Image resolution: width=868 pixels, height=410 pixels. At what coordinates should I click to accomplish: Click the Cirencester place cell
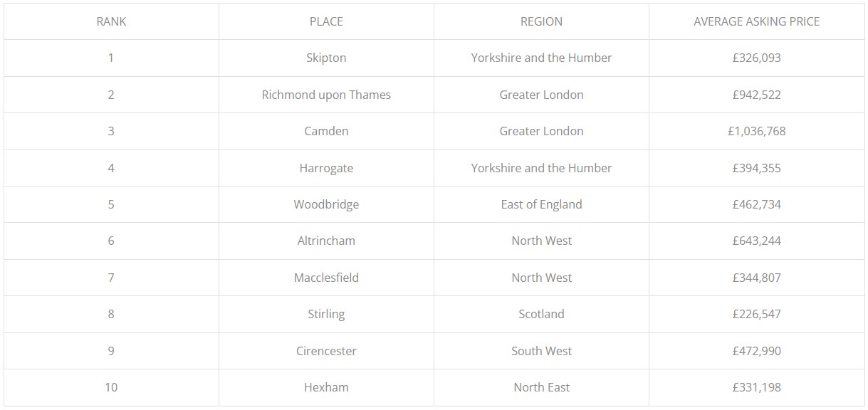click(x=326, y=351)
